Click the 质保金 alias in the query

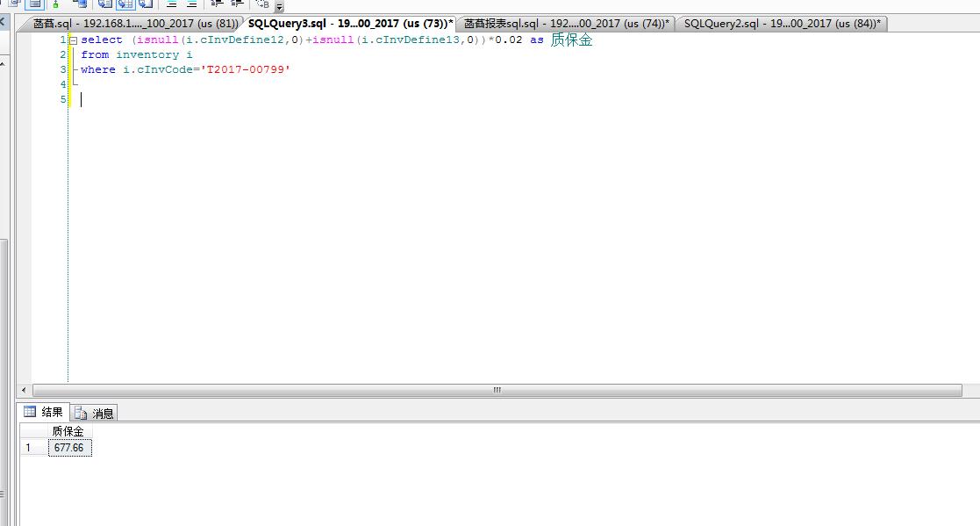pos(571,40)
